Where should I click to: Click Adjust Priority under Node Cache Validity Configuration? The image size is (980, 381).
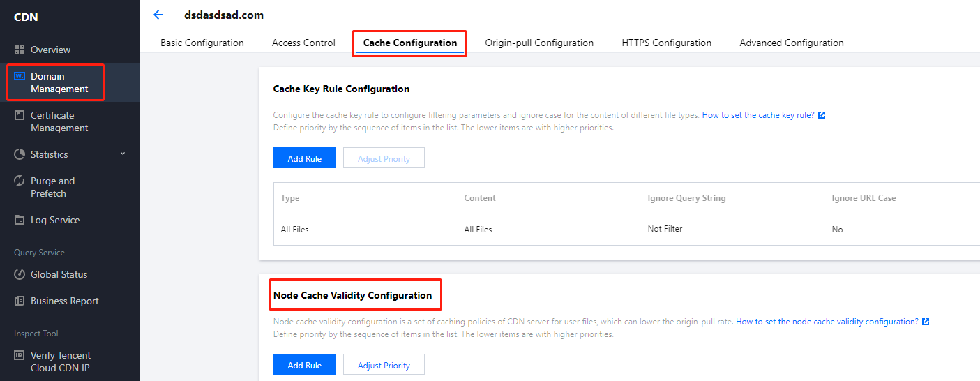click(x=384, y=365)
